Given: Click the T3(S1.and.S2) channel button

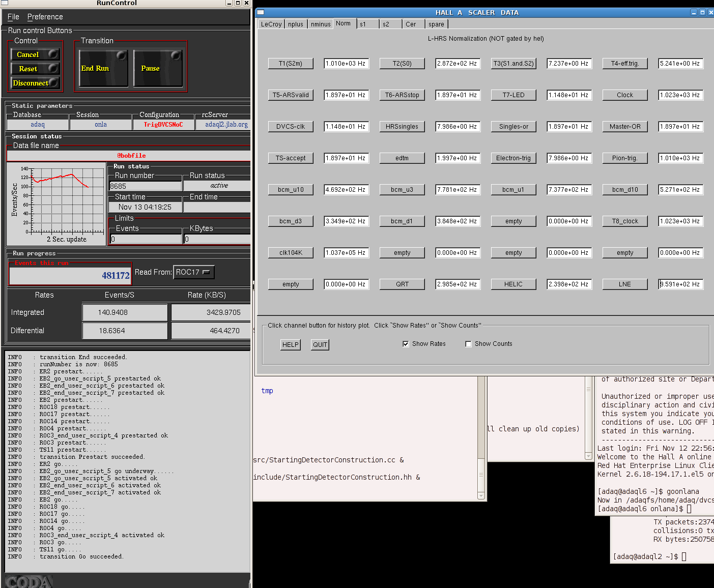Looking at the screenshot, I should coord(513,64).
